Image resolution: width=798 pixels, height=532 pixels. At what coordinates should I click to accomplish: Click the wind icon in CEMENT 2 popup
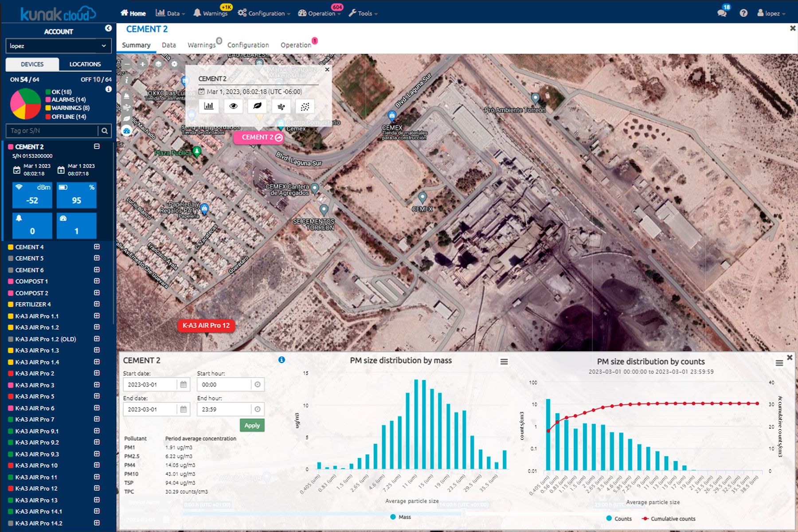[x=281, y=106]
